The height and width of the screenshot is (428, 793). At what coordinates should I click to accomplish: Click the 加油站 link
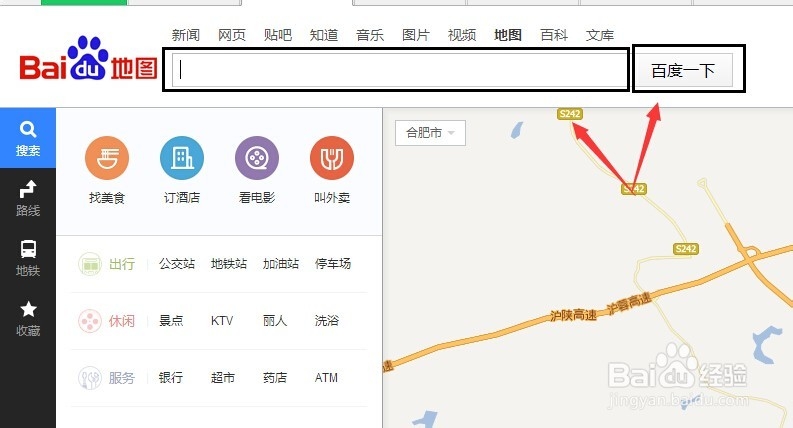pyautogui.click(x=281, y=264)
